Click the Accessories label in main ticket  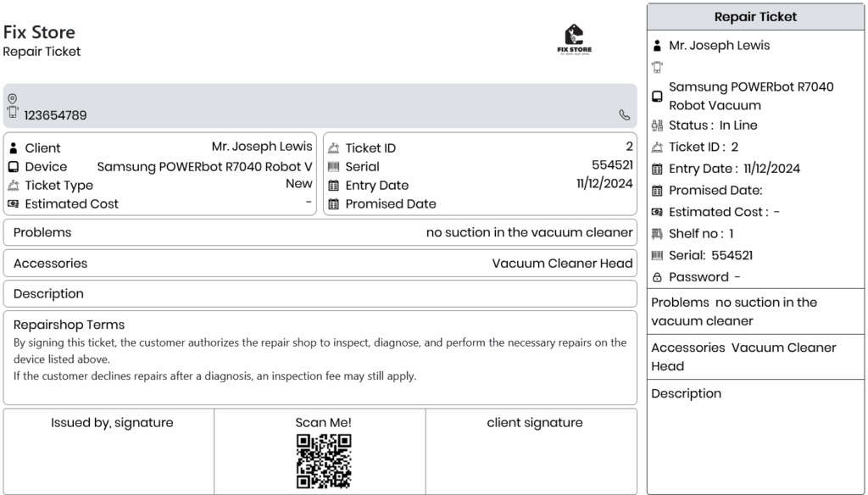[50, 264]
